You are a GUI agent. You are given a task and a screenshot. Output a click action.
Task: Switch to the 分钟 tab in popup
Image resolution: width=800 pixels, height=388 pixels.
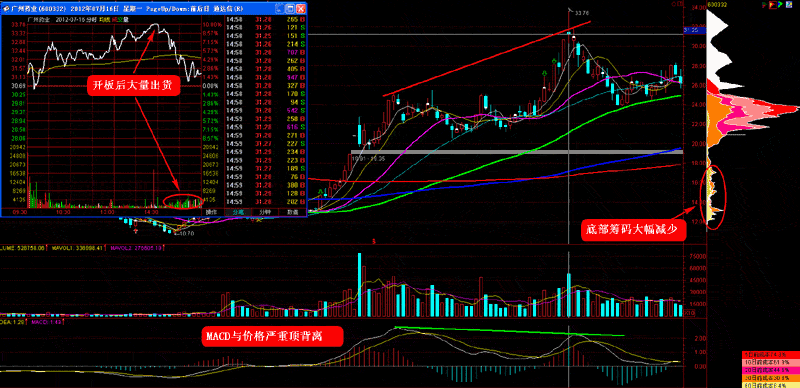click(265, 212)
